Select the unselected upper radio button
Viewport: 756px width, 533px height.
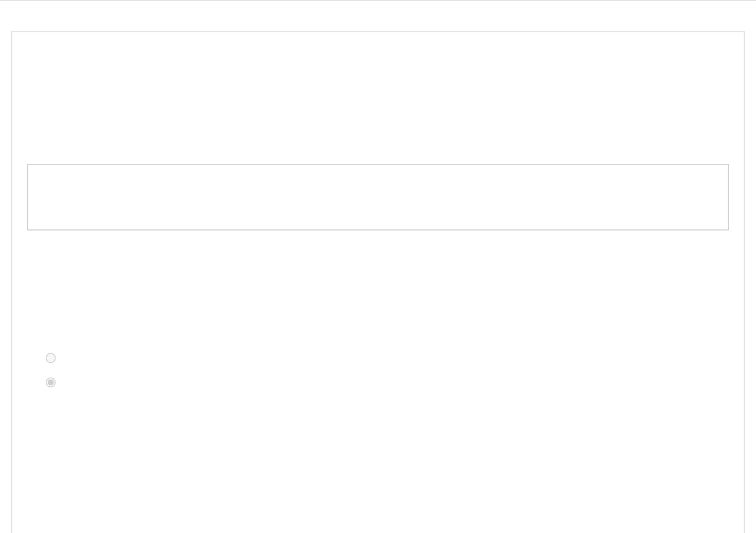click(x=50, y=358)
